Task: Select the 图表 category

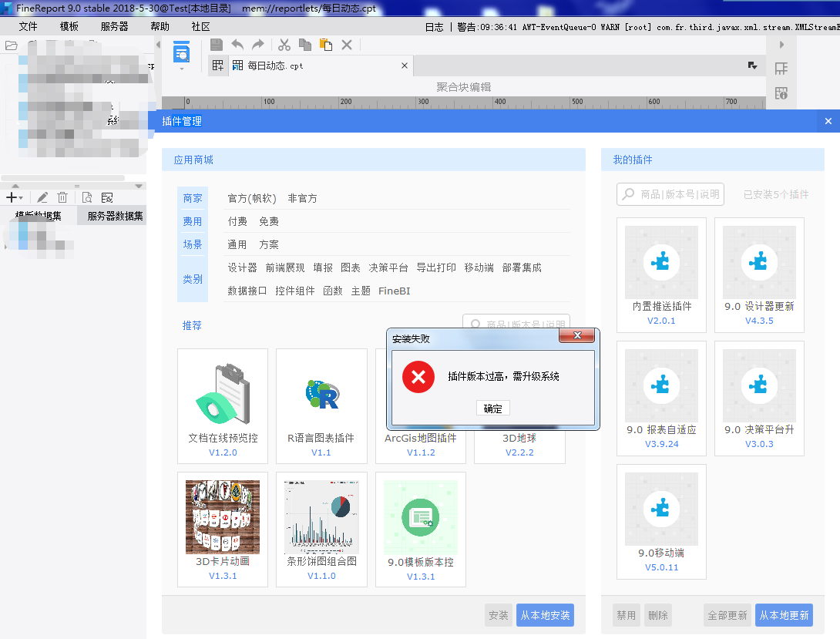Action: coord(351,267)
